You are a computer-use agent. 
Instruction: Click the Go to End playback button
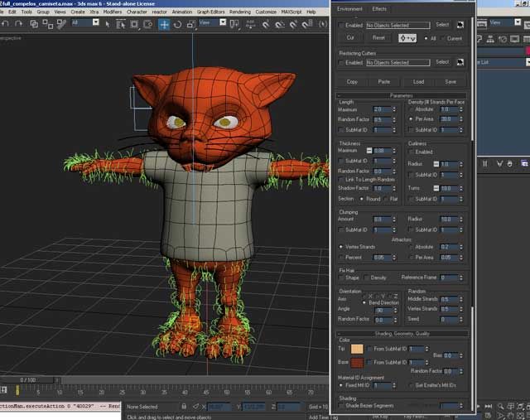[x=489, y=406]
